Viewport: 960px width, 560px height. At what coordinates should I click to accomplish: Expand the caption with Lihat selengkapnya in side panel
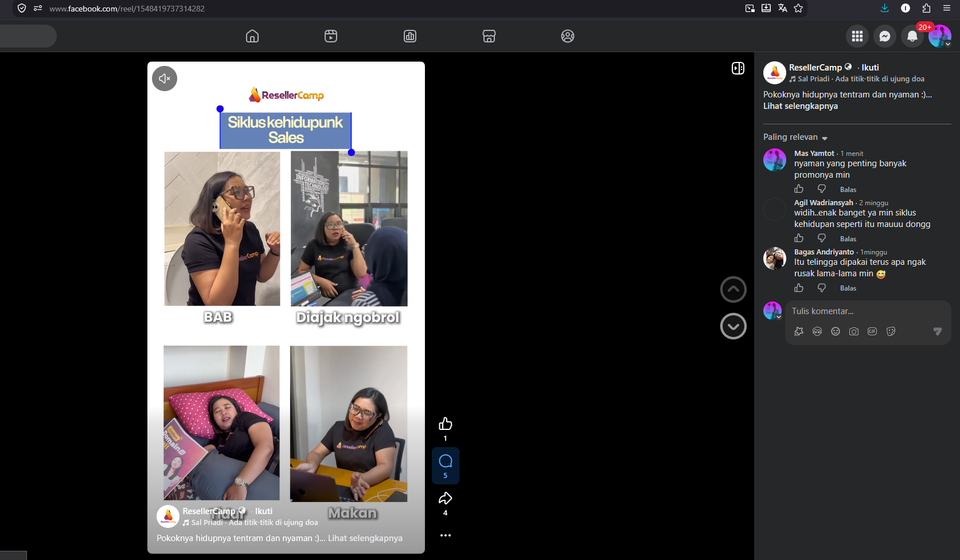[801, 106]
